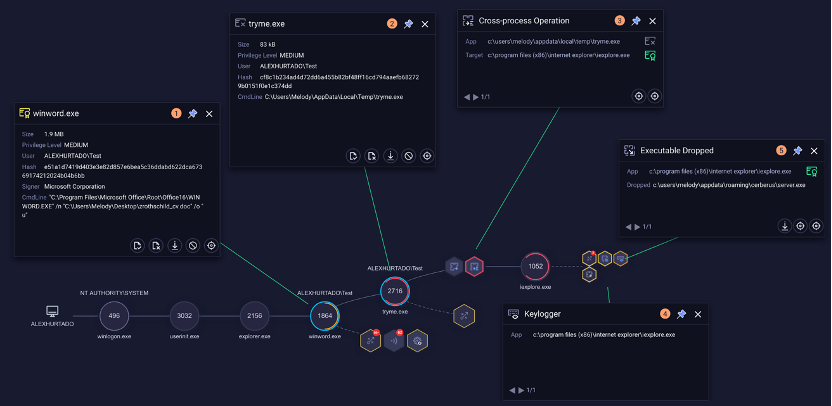Click block icon in tryme.exe panel
Image resolution: width=832 pixels, height=406 pixels.
pos(409,156)
